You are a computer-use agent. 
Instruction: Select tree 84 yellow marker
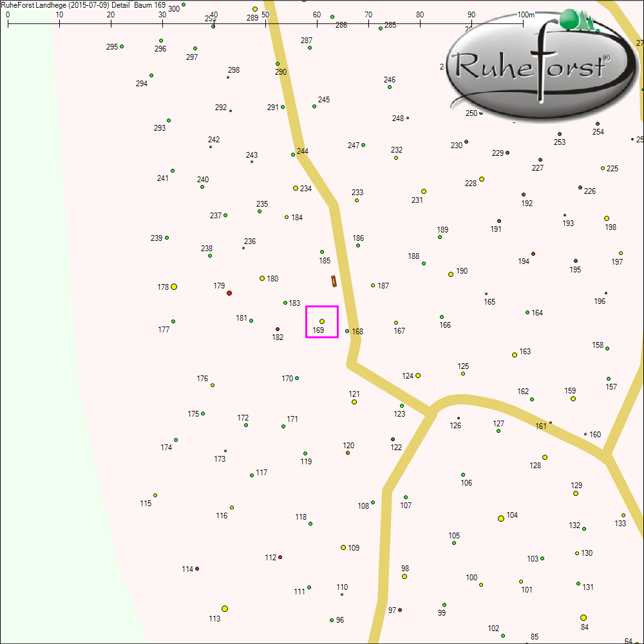coord(583,618)
